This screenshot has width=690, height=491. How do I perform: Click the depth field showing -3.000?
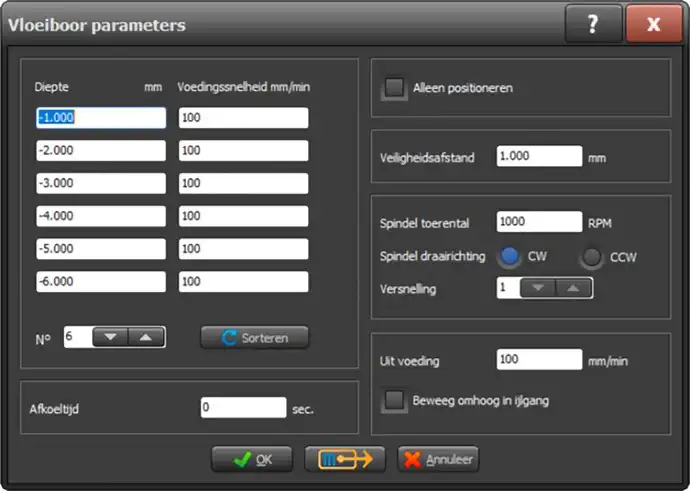pyautogui.click(x=101, y=183)
